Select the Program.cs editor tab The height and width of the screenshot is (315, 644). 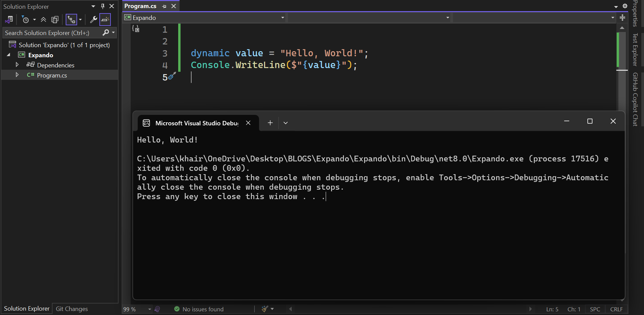(140, 6)
